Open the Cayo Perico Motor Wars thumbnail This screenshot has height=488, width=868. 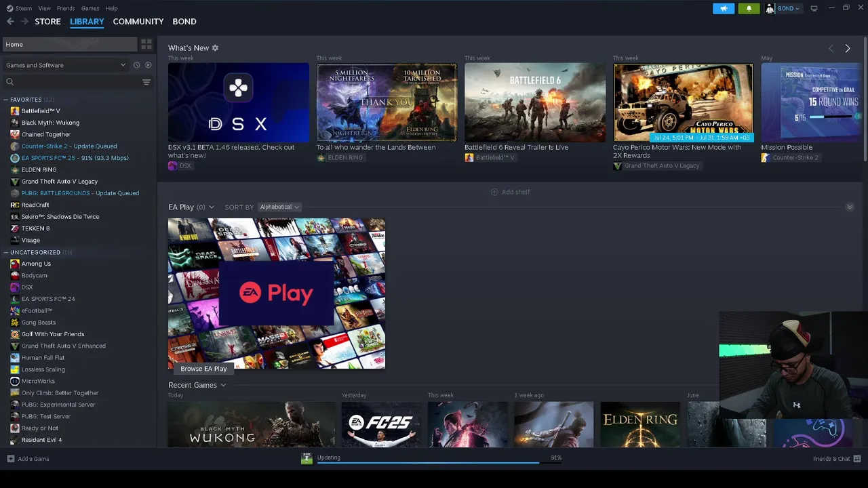pos(683,102)
